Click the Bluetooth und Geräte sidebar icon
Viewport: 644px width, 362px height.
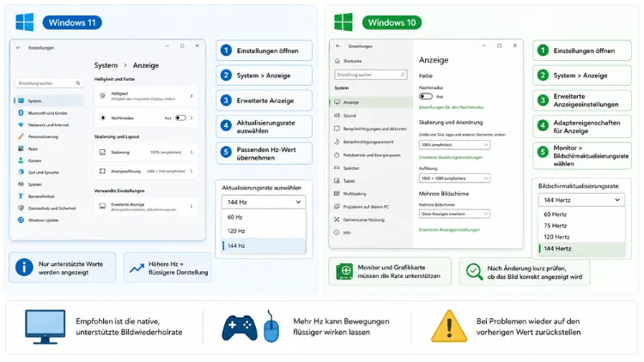(21, 112)
